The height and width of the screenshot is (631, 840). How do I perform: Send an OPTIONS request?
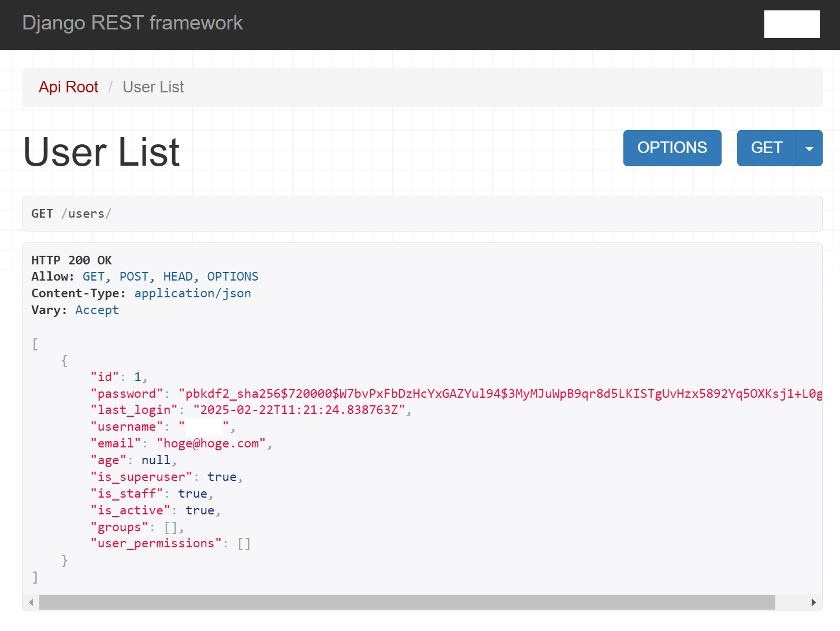672,148
